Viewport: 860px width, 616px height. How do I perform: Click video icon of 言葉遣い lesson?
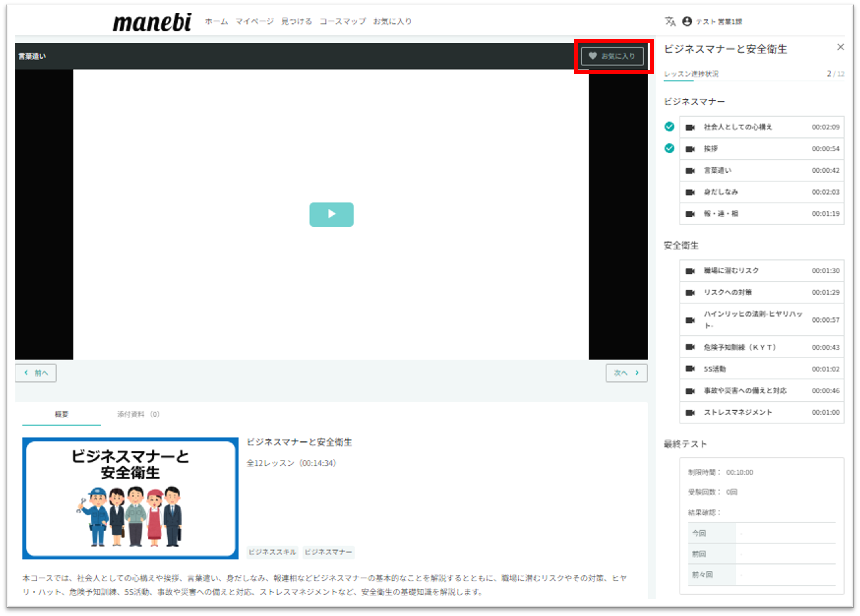point(690,171)
